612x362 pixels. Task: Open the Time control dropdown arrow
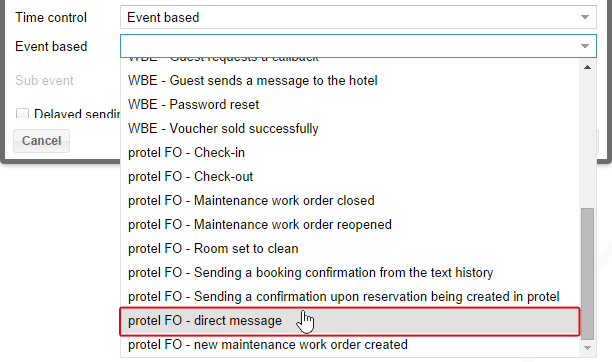coord(584,17)
